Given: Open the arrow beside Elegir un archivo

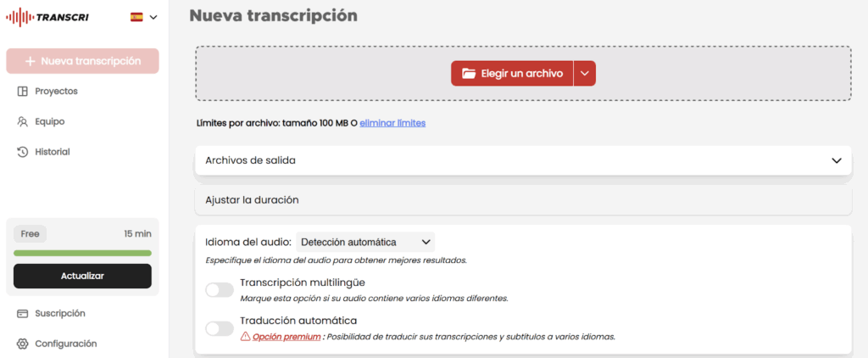Looking at the screenshot, I should (x=584, y=74).
